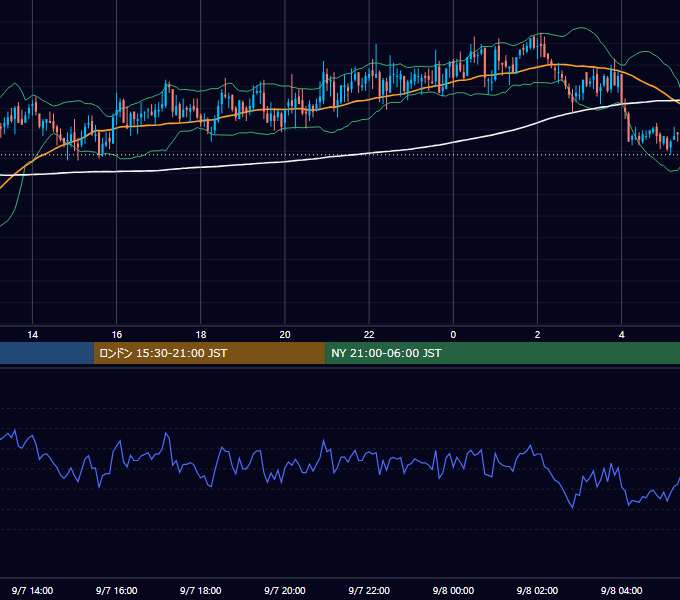Click the 9/8 02:00 date label
680x600 pixels.
(537, 590)
